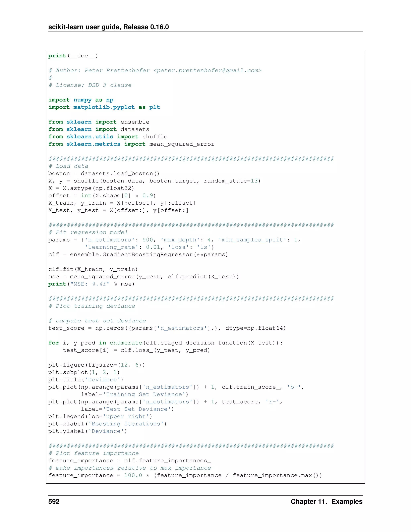Click the 'feature_importance = 100.0 *' line
The height and width of the screenshot is (532, 411).
pyautogui.click(x=185, y=475)
